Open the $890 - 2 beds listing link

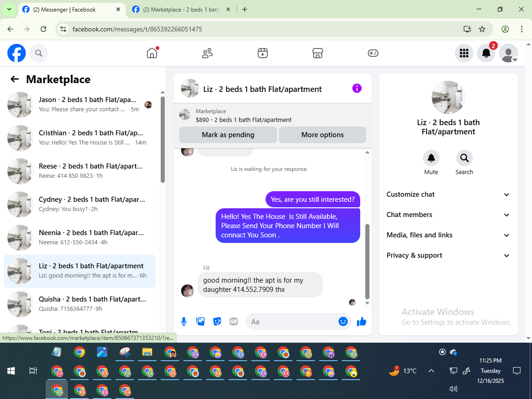click(x=244, y=120)
